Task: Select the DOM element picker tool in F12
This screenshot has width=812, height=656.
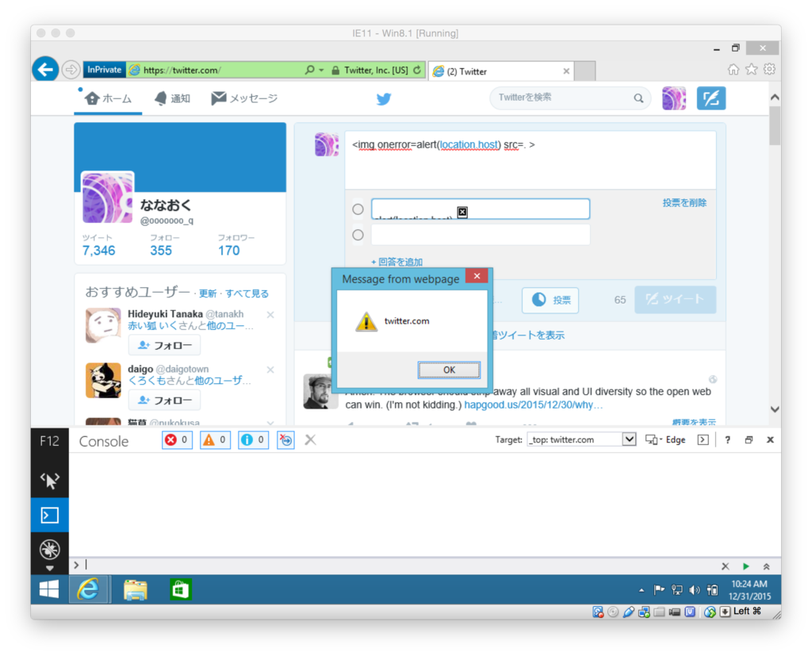Action: (50, 481)
